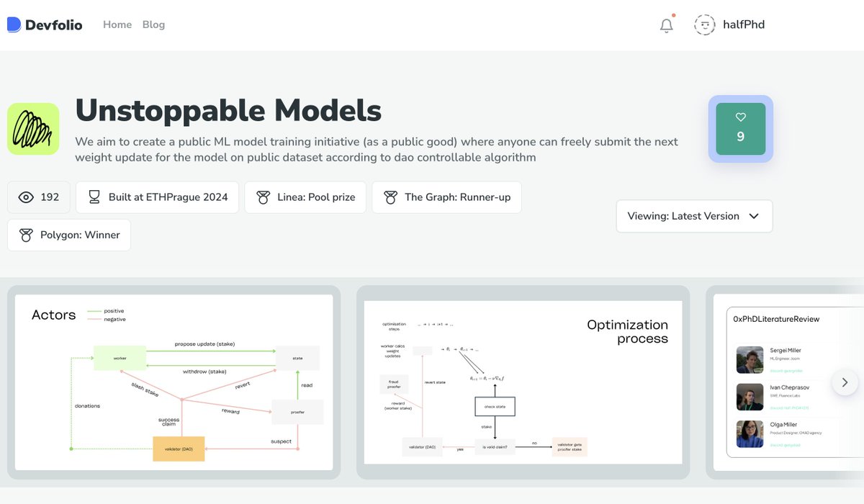The width and height of the screenshot is (864, 504).
Task: Open the Linea: Pool prize badge
Action: (x=305, y=197)
